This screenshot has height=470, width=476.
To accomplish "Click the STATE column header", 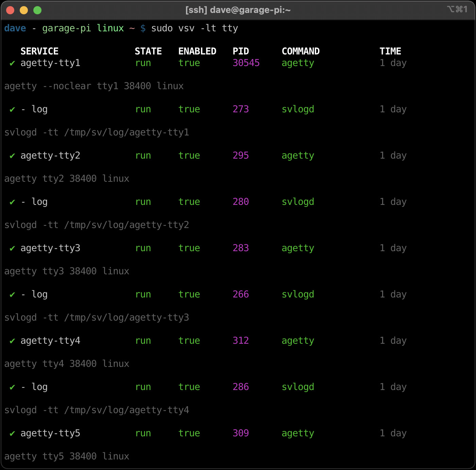I will pyautogui.click(x=148, y=51).
